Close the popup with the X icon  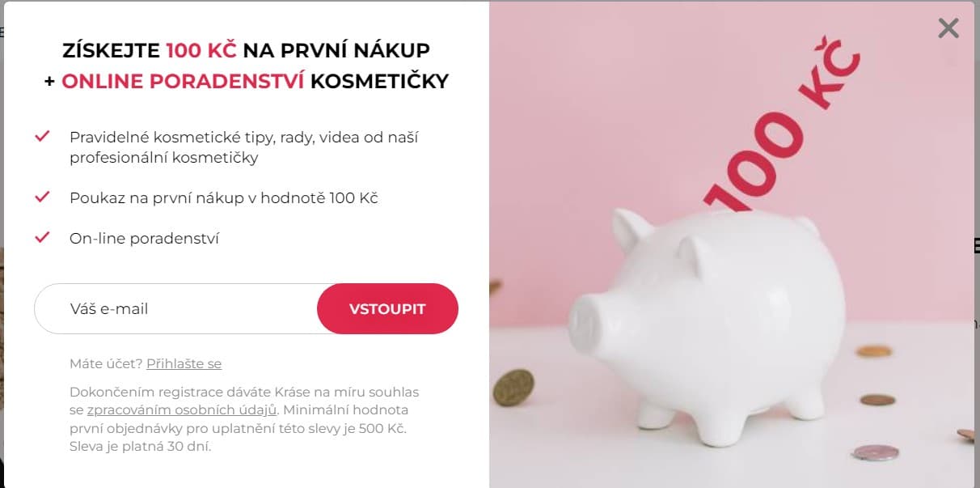coord(948,28)
